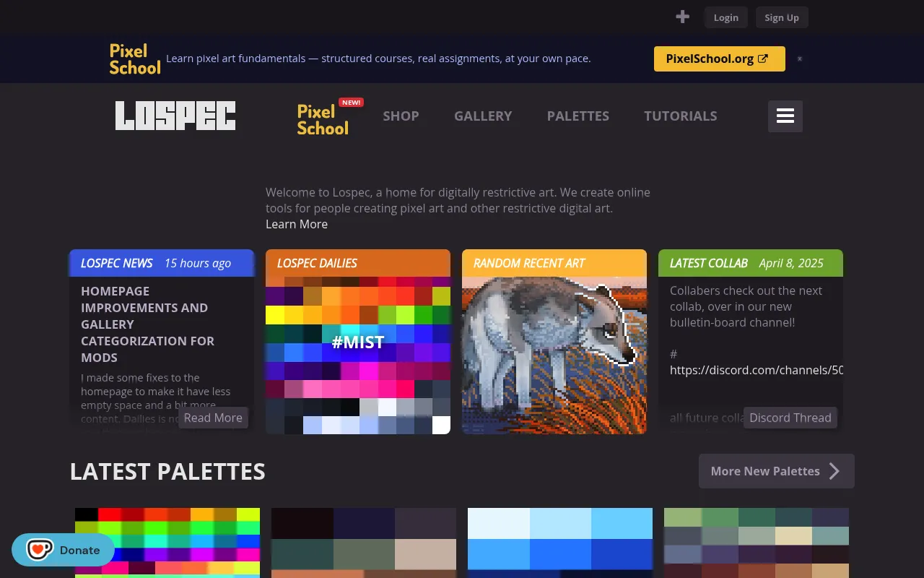Follow the Learn More link

coord(297,224)
